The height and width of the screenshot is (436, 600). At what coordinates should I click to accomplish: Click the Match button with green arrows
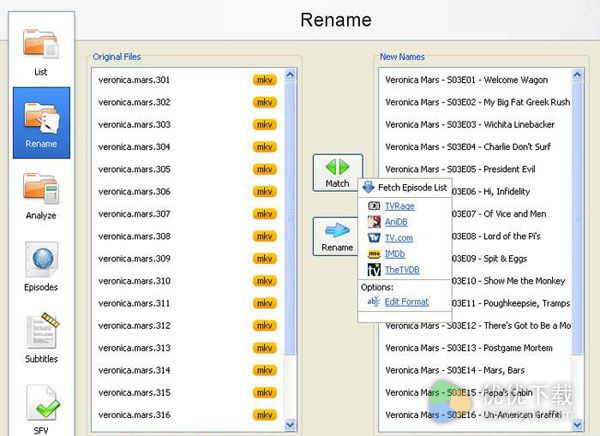tap(338, 172)
